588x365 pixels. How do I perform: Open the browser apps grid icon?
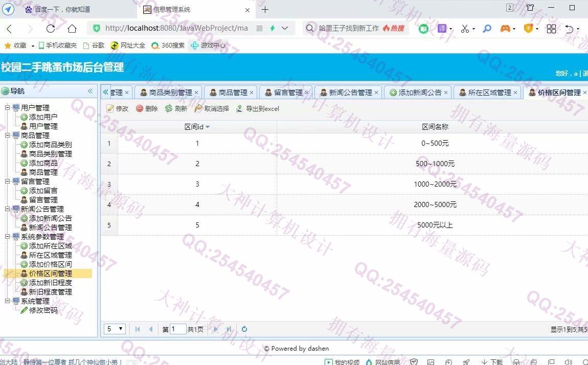551,29
